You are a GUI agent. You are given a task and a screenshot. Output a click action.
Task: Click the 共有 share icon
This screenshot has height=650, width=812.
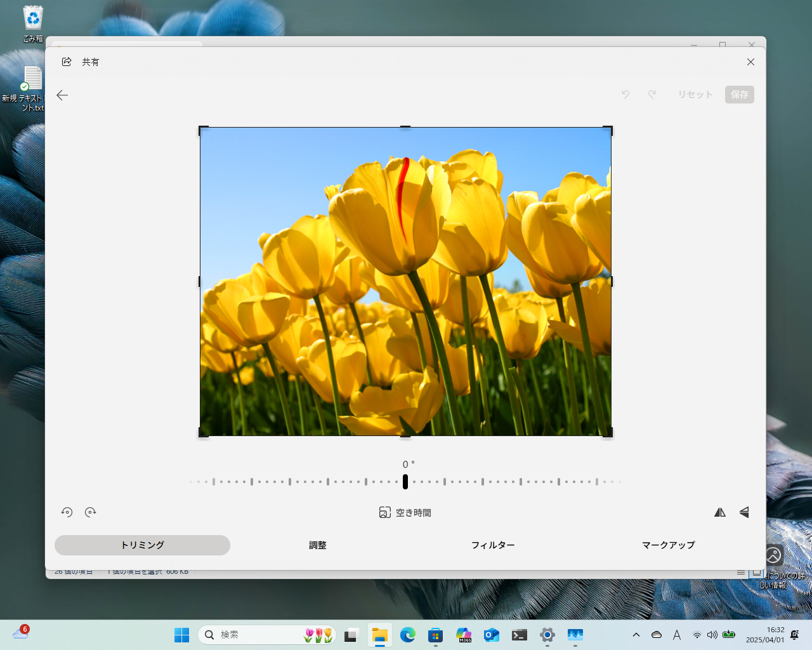(x=67, y=62)
